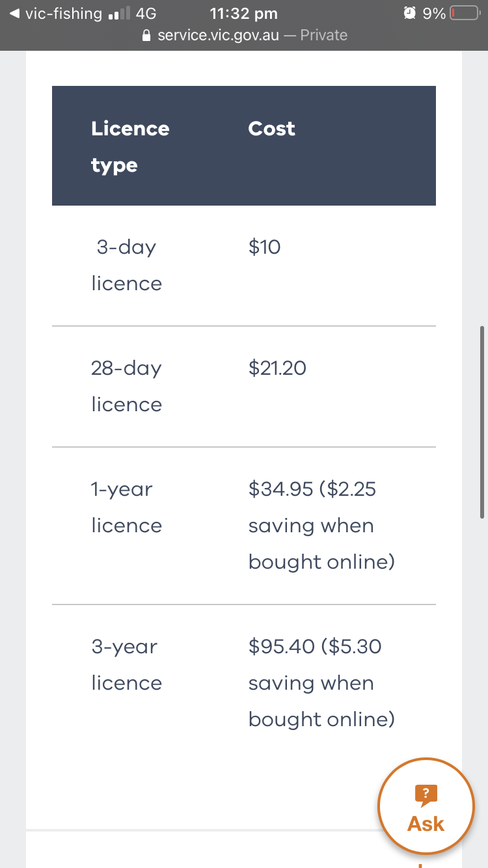Tap the page scrollbar on right edge
This screenshot has height=868, width=488.
click(482, 422)
